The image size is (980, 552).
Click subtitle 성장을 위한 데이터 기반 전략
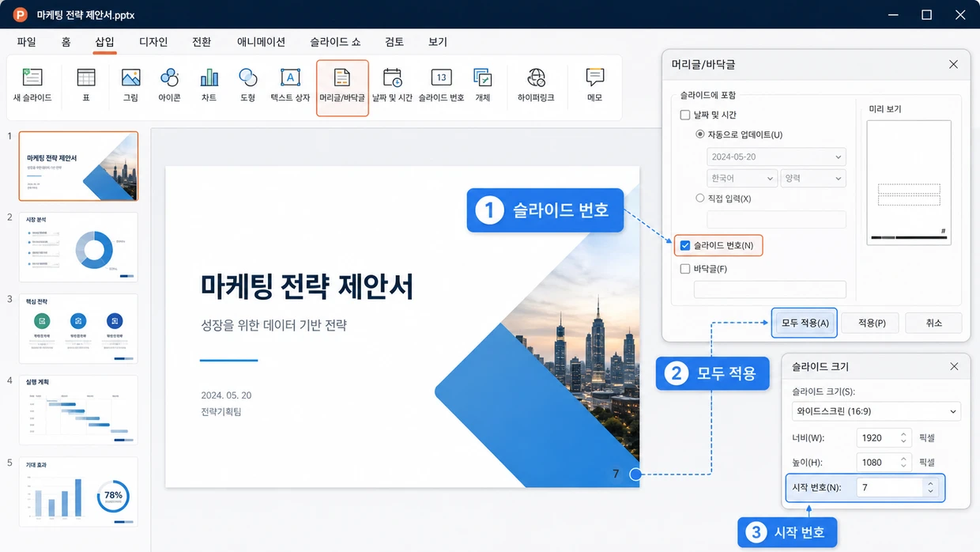click(273, 325)
